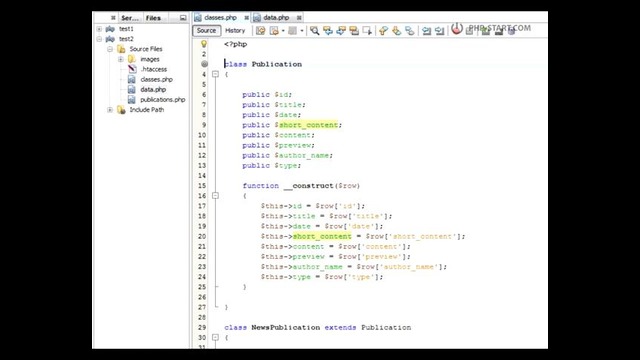Expand the images folder

120,59
